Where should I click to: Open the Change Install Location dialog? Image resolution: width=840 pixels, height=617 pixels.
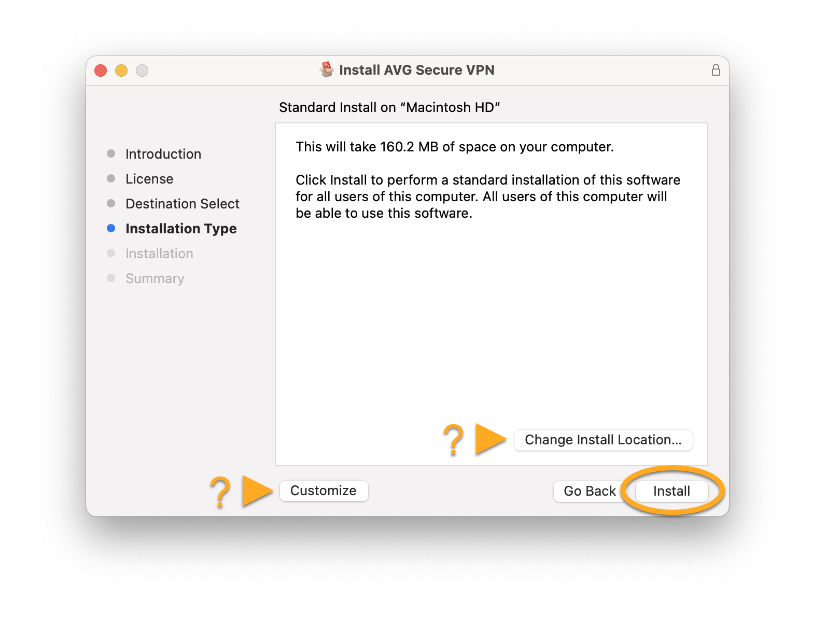(603, 440)
